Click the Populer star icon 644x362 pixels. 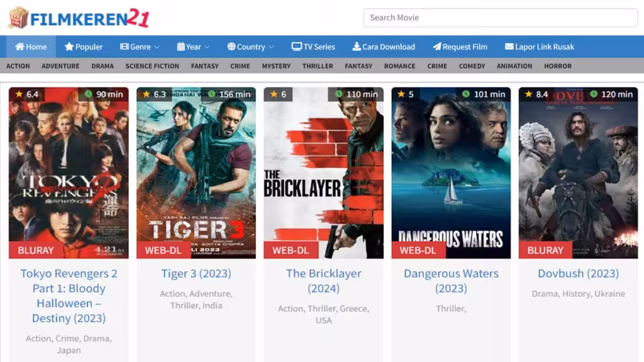tap(69, 47)
